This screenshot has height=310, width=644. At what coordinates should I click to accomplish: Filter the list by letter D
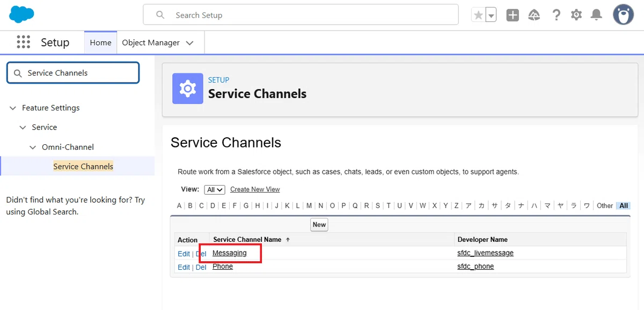tap(213, 205)
